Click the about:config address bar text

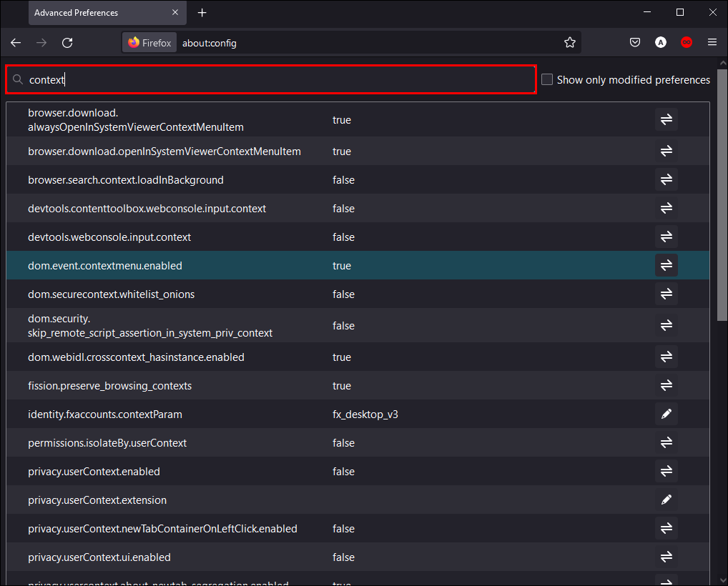pyautogui.click(x=210, y=43)
